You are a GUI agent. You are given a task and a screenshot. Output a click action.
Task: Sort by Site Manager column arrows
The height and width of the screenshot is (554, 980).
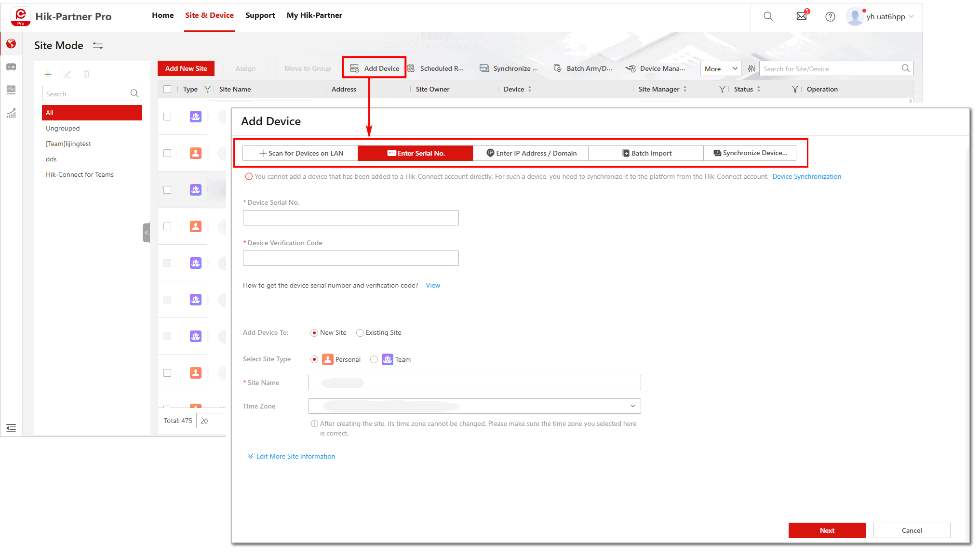click(x=685, y=89)
